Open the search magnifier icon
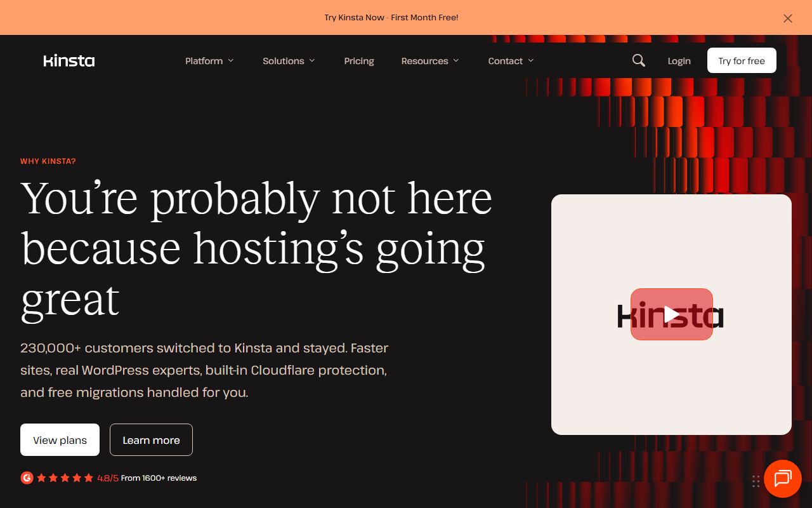Viewport: 812px width, 508px height. tap(639, 60)
